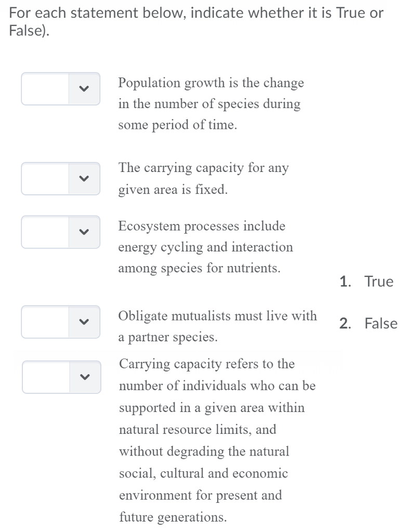
Task: Click the chevron icon on the second answer selector
Action: (x=85, y=178)
